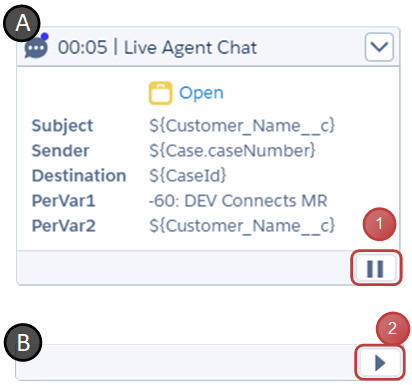Click the Subject value ${Customer_Name__c}
This screenshot has height=385, width=412.
242,126
